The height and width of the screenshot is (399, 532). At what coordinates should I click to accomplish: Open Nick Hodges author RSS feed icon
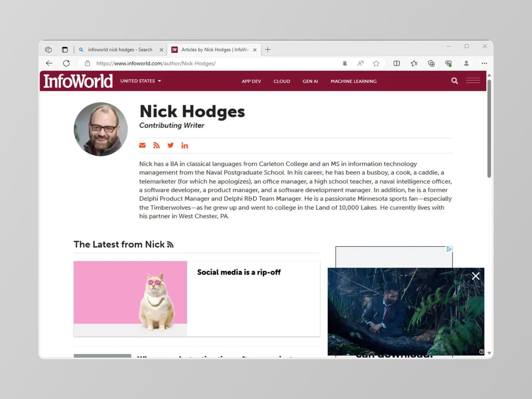pos(156,145)
